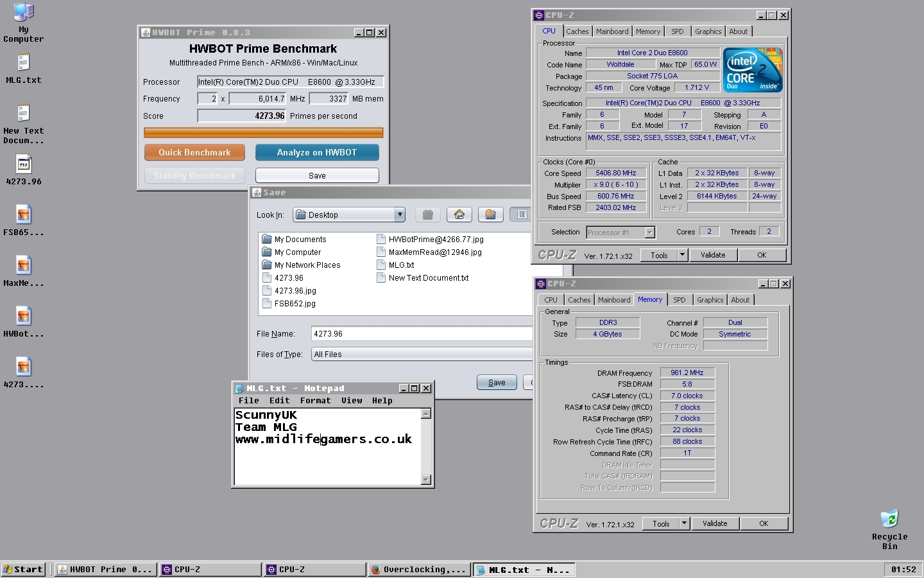Switch to HWBOT Prime taskbar button

(x=105, y=569)
